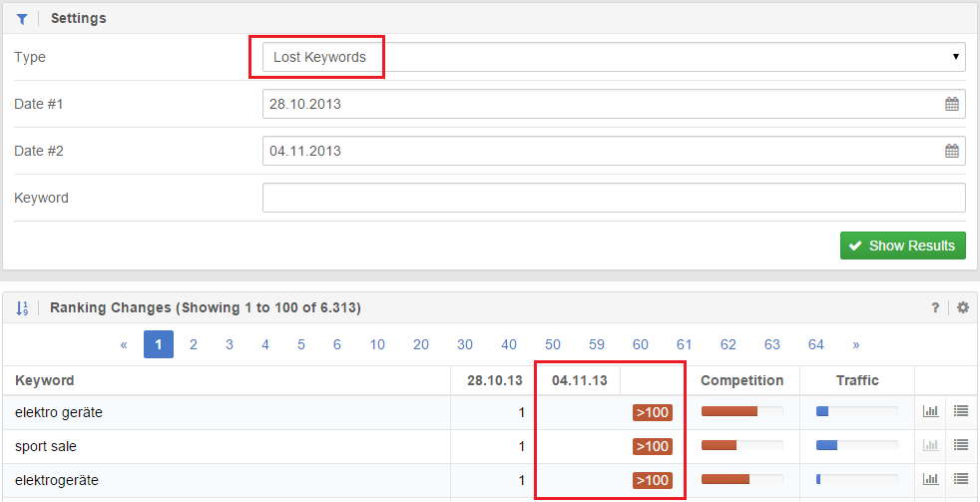Jump to pagination page 61
This screenshot has width=980, height=502.
685,344
